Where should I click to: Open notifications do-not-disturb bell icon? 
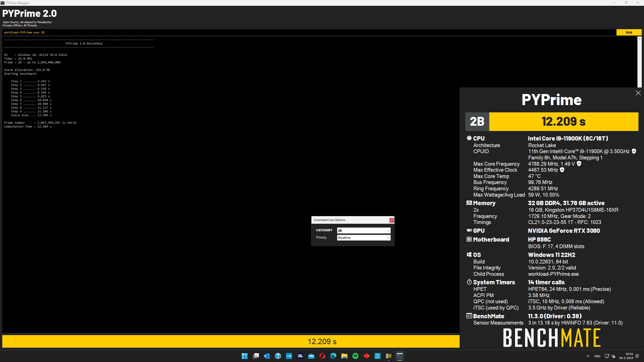[x=637, y=356]
